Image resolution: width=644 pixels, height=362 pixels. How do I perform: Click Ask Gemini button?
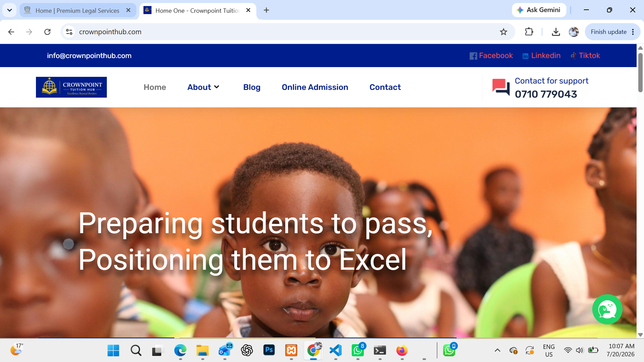tap(539, 10)
